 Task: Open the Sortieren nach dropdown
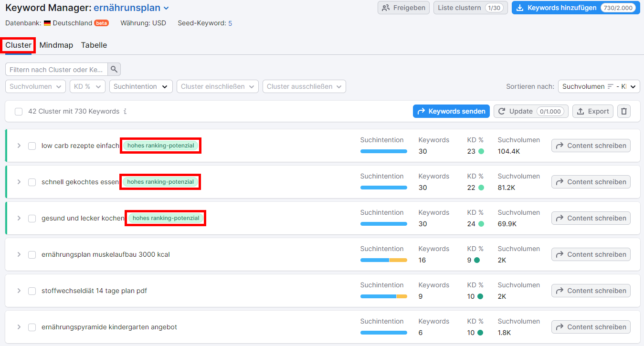[599, 86]
